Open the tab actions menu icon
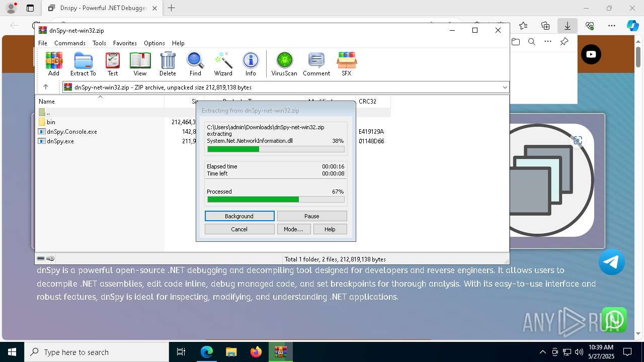Screen dimensions: 644x362 point(30,8)
